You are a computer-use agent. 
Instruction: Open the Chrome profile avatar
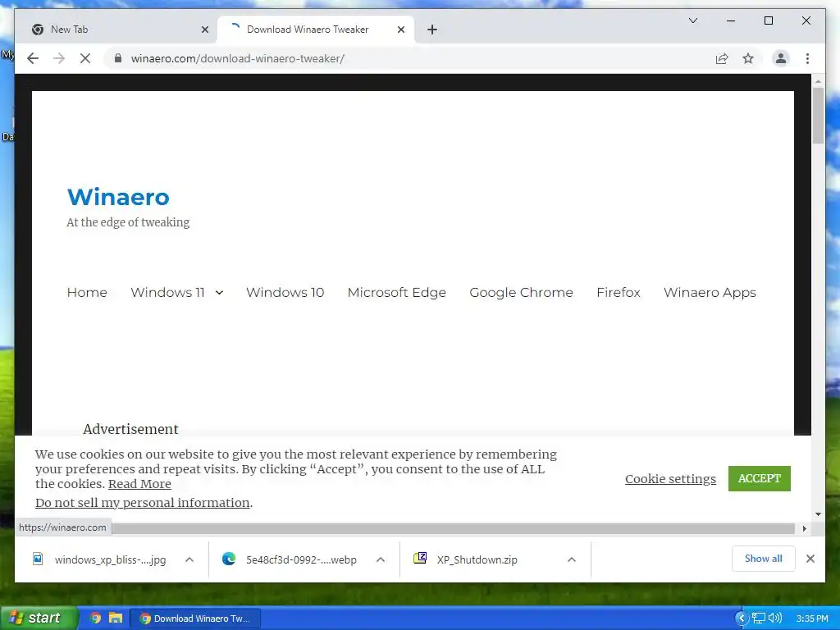[781, 58]
